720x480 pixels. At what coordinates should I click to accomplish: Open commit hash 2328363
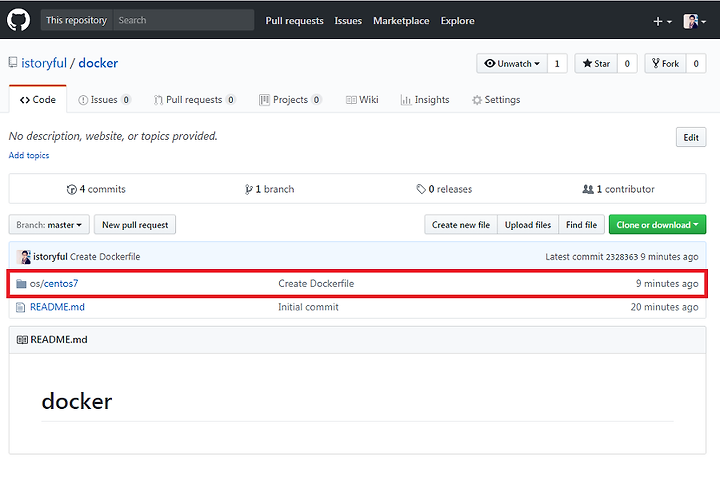tap(622, 257)
